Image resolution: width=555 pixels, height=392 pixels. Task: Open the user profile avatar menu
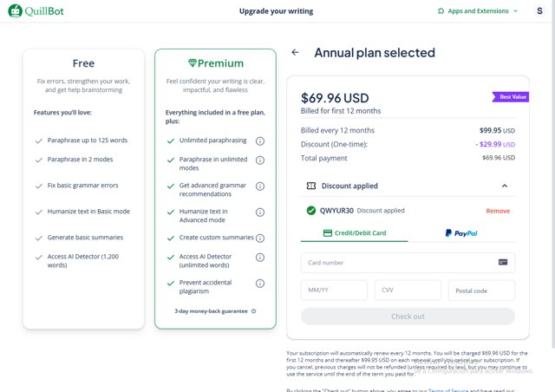click(539, 11)
